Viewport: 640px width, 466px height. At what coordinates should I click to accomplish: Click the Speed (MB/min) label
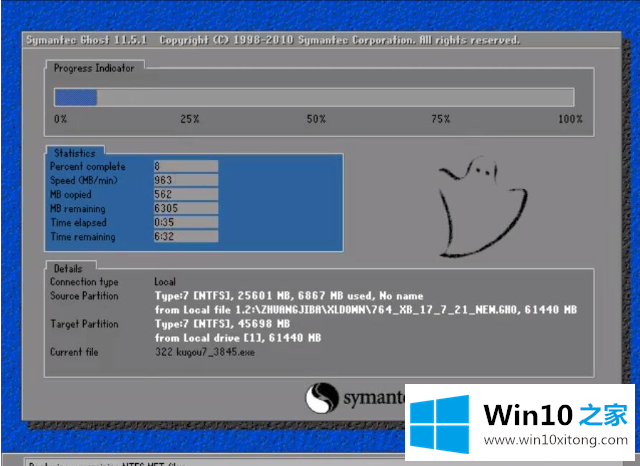click(x=84, y=180)
